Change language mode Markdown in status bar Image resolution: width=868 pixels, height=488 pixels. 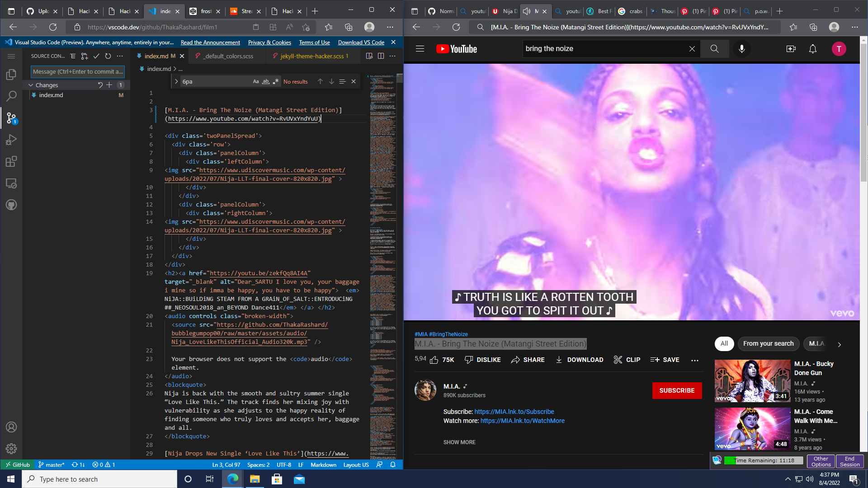tap(323, 465)
